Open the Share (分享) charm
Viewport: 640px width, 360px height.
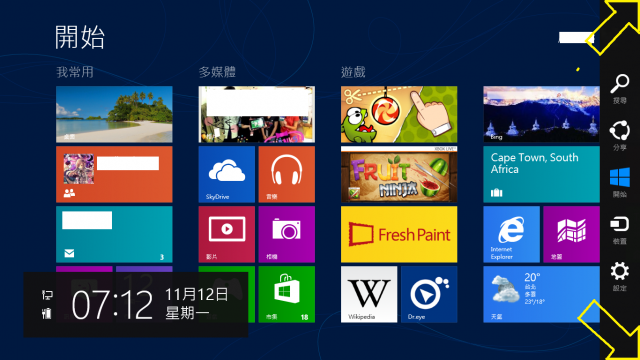click(619, 136)
